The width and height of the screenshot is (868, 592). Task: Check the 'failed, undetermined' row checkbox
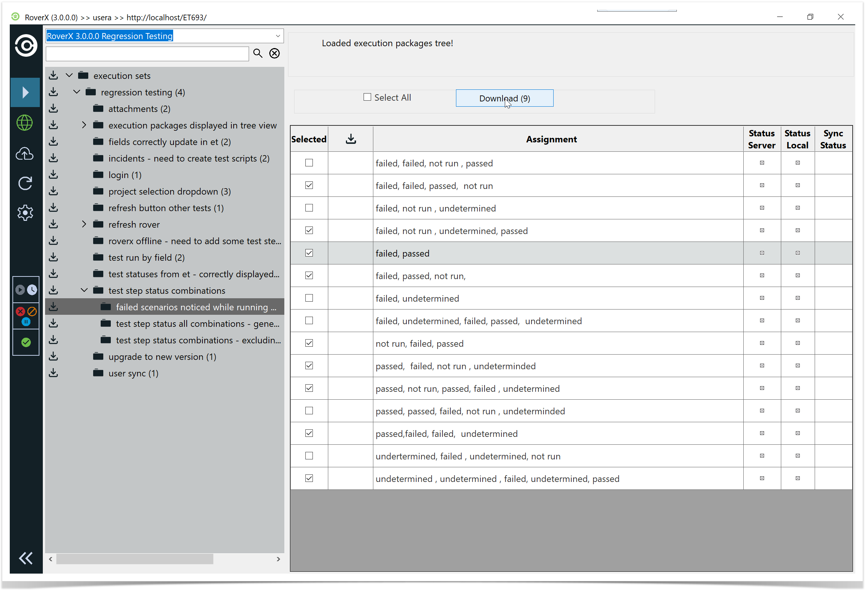(x=309, y=298)
